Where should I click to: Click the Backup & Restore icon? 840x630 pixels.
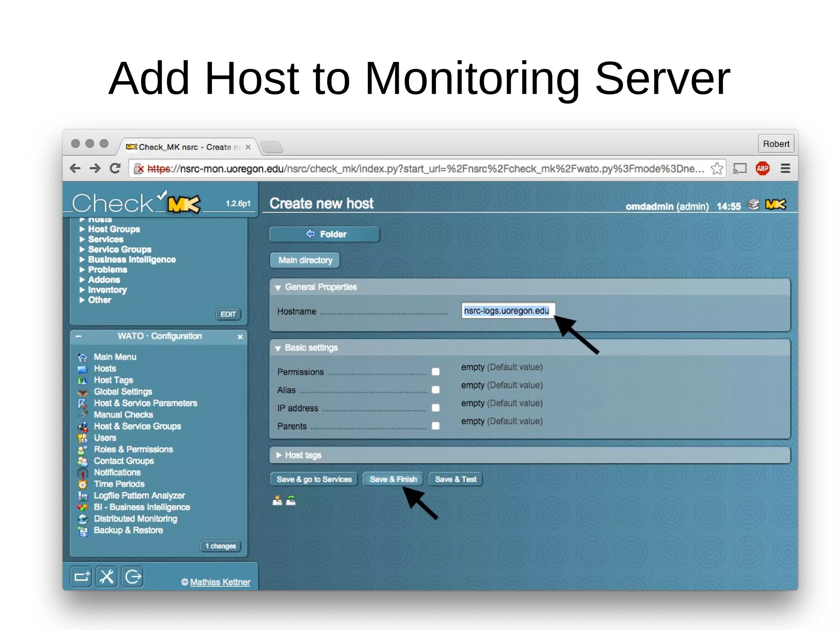(82, 531)
